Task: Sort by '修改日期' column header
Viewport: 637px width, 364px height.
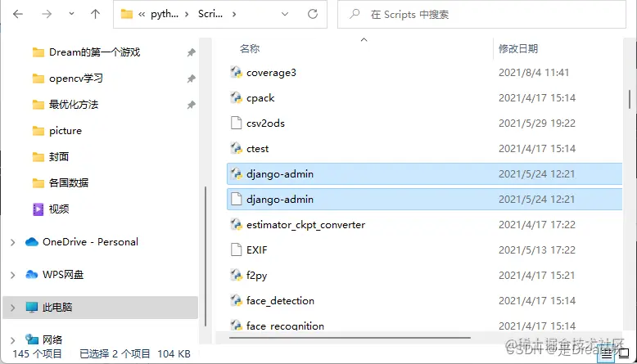Action: click(518, 49)
